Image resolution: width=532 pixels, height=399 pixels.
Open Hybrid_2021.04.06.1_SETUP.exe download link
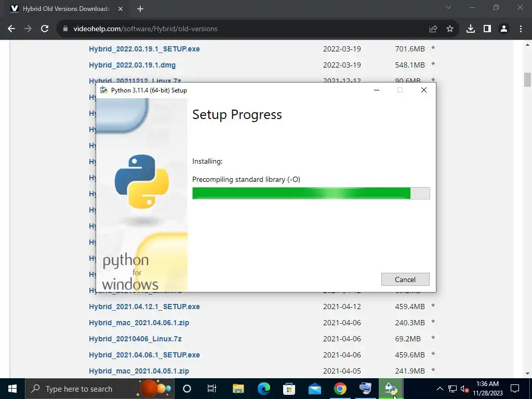[x=144, y=355]
